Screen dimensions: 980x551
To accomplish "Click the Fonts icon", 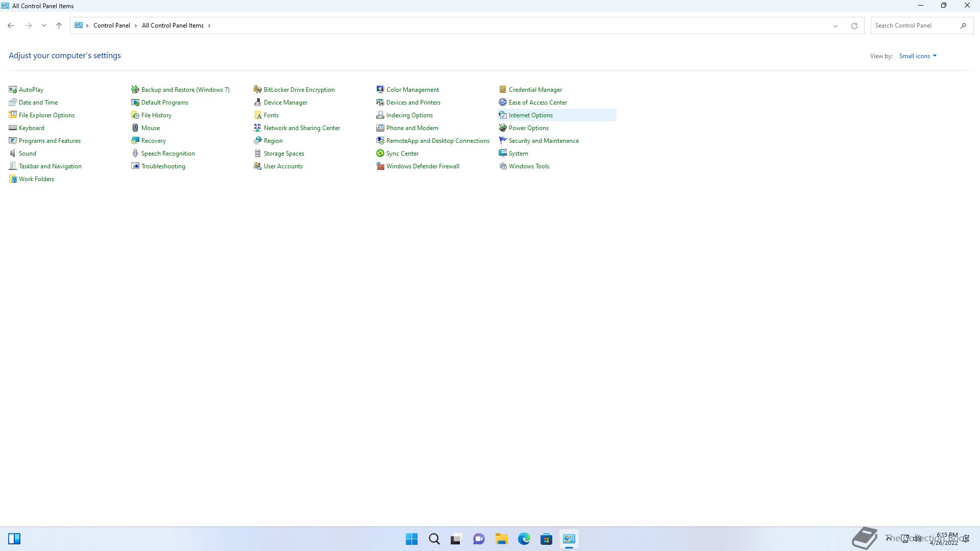I will click(x=258, y=115).
